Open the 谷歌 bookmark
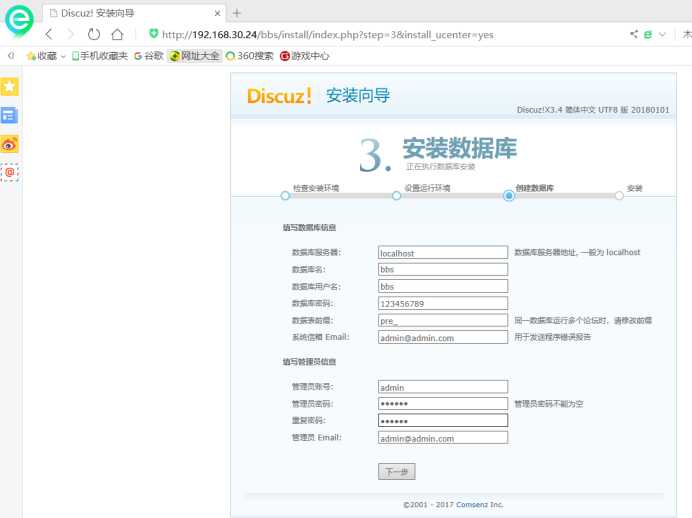This screenshot has width=692, height=518. [149, 56]
